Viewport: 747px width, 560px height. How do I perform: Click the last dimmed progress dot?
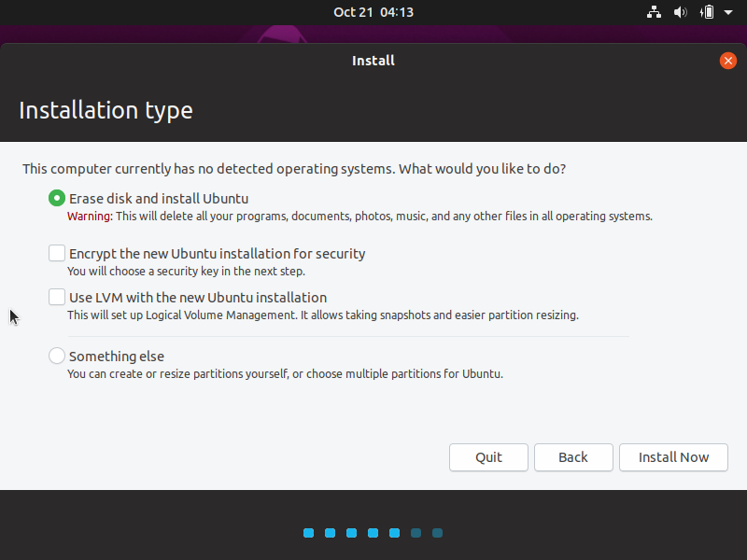click(437, 533)
